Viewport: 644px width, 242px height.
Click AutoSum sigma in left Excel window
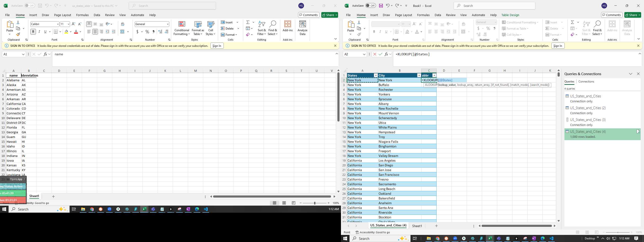click(x=248, y=22)
